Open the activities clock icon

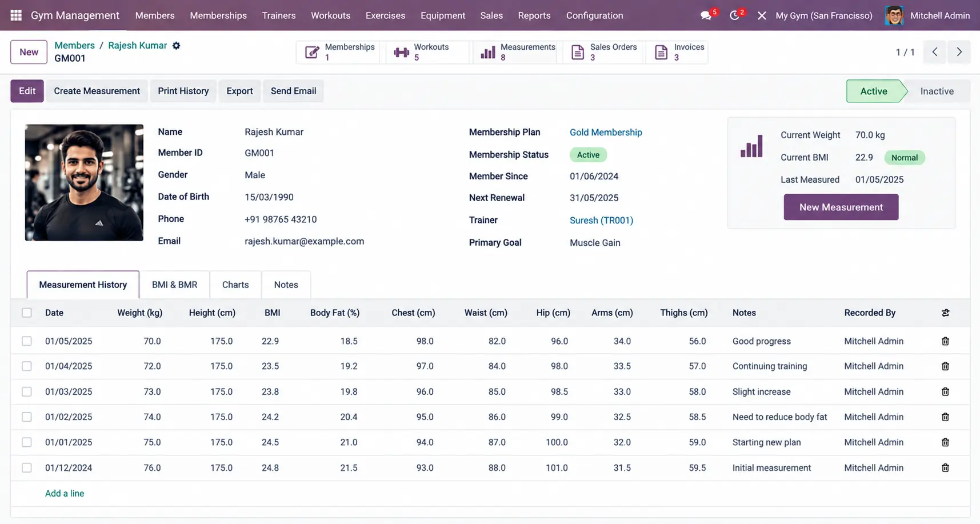[735, 15]
